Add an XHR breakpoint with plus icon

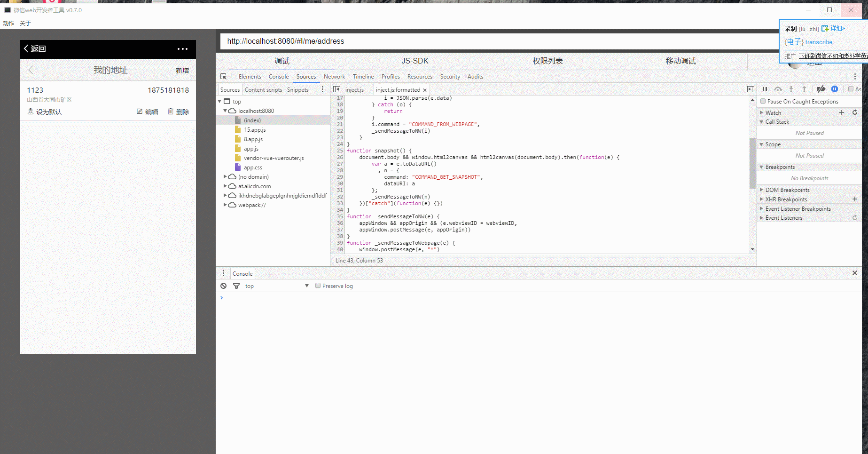855,199
